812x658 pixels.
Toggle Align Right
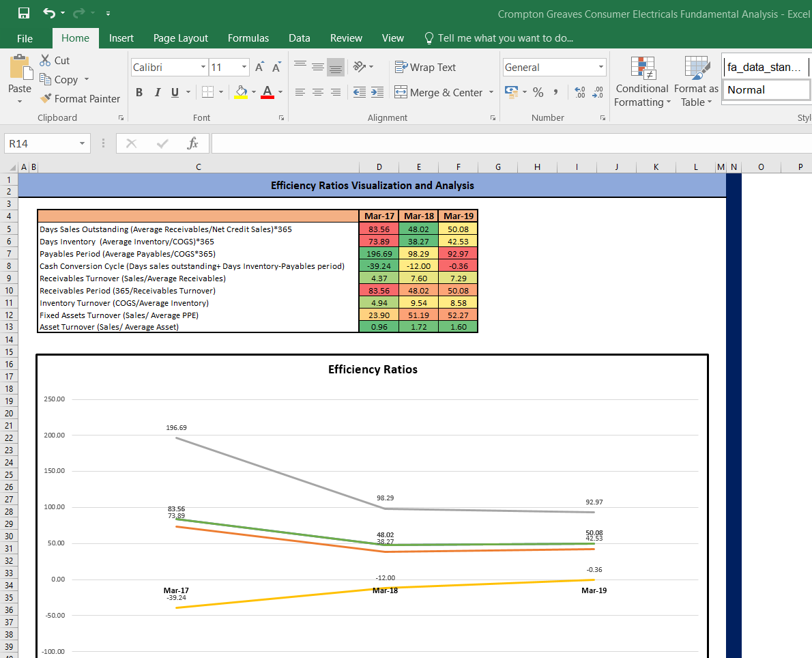point(336,92)
